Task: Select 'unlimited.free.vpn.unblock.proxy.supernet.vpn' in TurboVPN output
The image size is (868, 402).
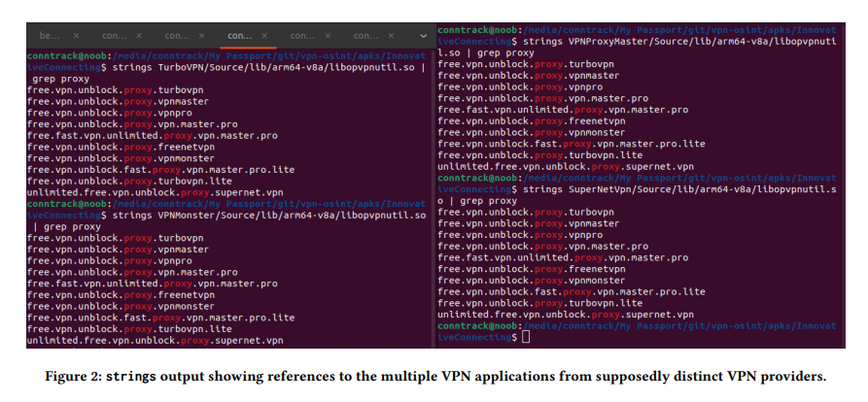Action: point(155,192)
